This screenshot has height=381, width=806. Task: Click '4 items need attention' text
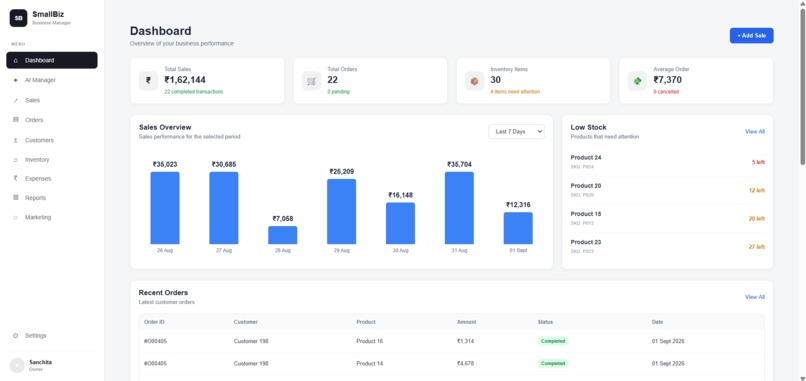(515, 92)
